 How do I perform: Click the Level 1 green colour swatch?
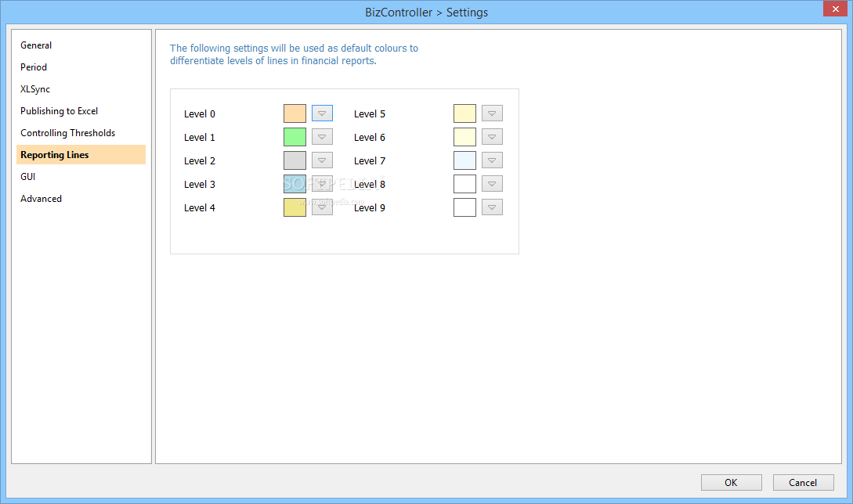point(295,137)
